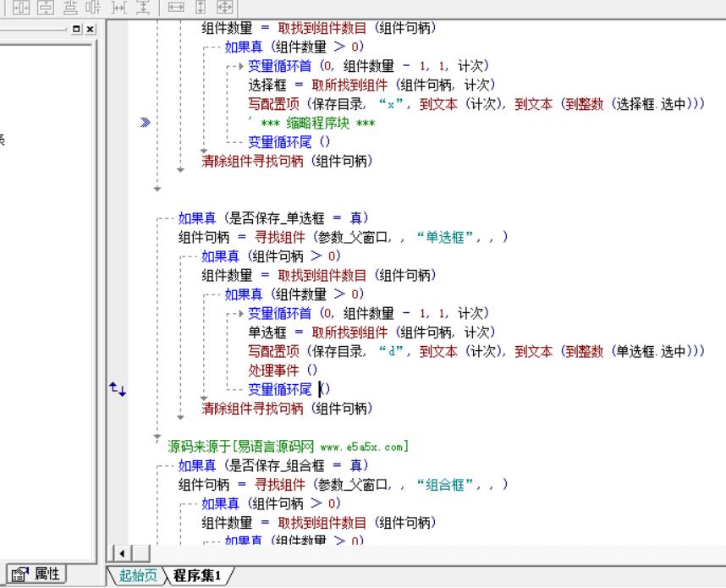Click the 寻找组件 line with "单选框"
Image resolution: width=726 pixels, height=588 pixels.
(x=343, y=238)
